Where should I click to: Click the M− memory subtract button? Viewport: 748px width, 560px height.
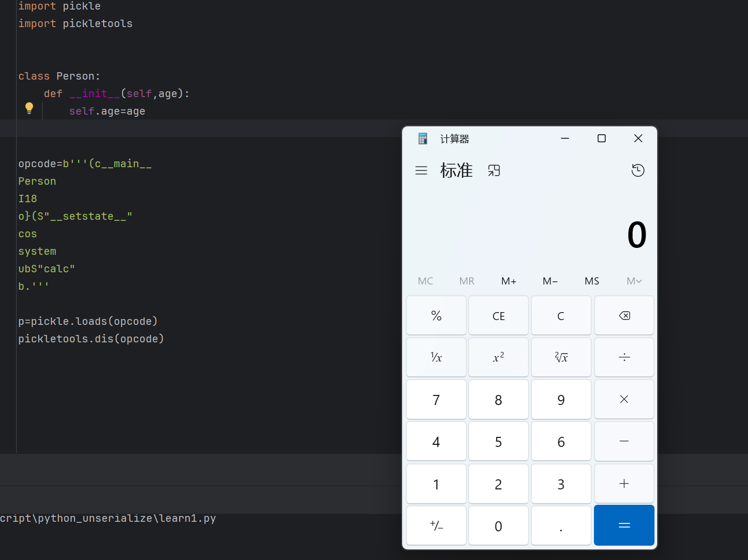coord(550,281)
